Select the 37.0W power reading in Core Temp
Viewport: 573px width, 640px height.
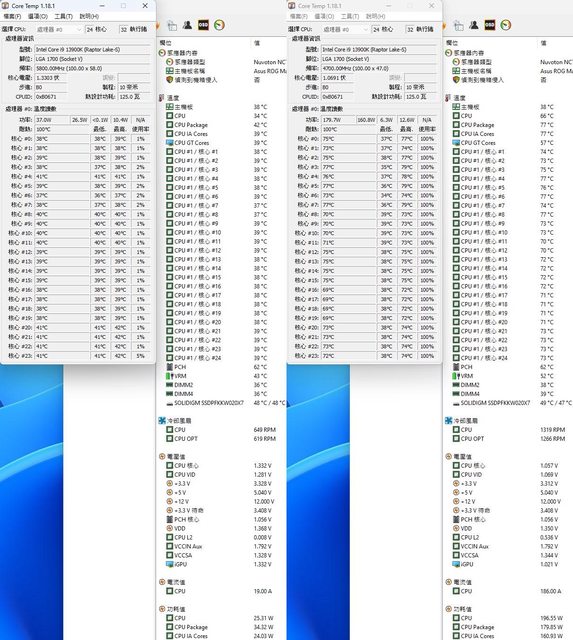point(52,120)
